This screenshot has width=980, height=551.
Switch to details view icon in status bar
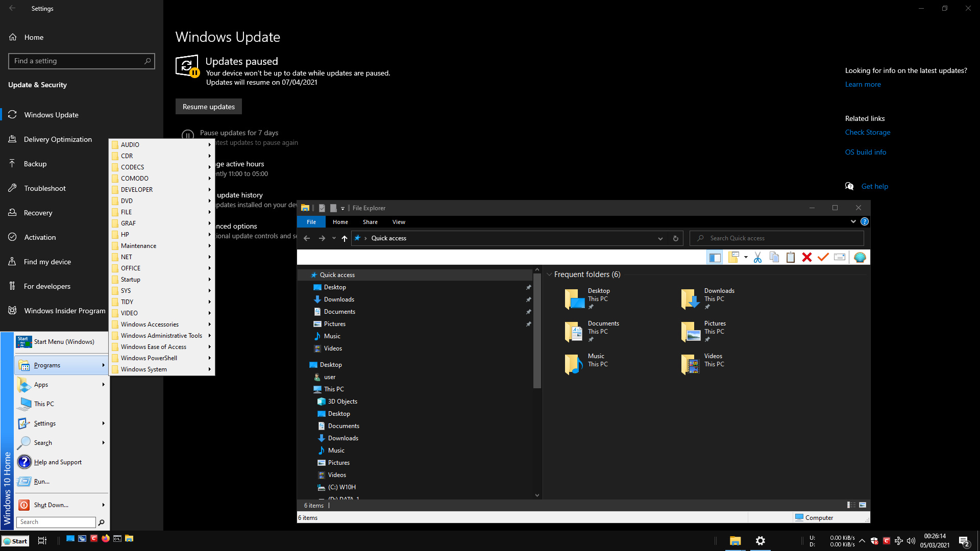point(851,505)
